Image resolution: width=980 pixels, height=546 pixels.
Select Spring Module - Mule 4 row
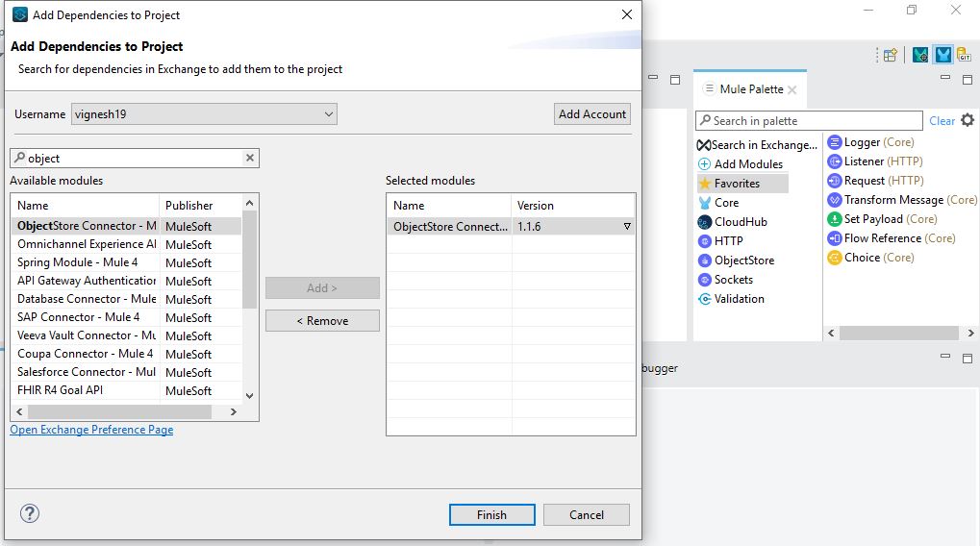pos(126,262)
